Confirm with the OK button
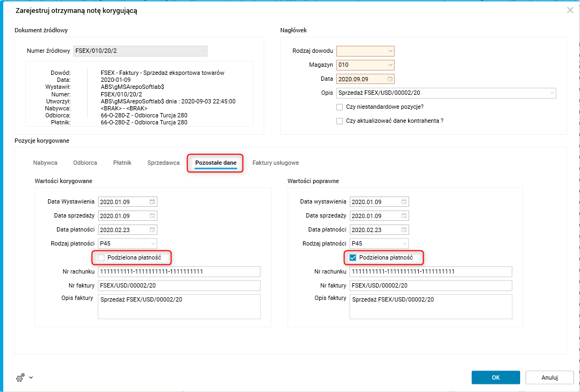 495,377
